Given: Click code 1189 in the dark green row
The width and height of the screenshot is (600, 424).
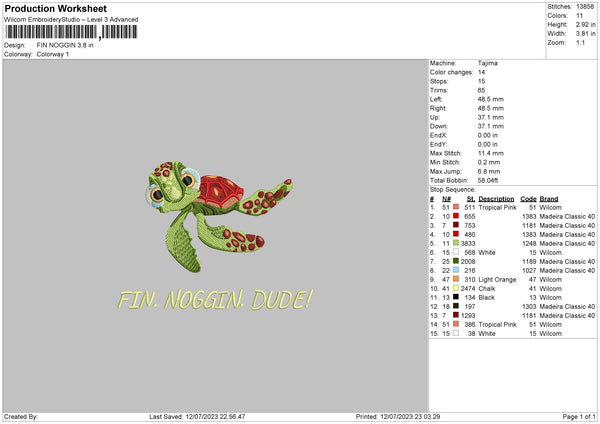Looking at the screenshot, I should click(x=529, y=261).
